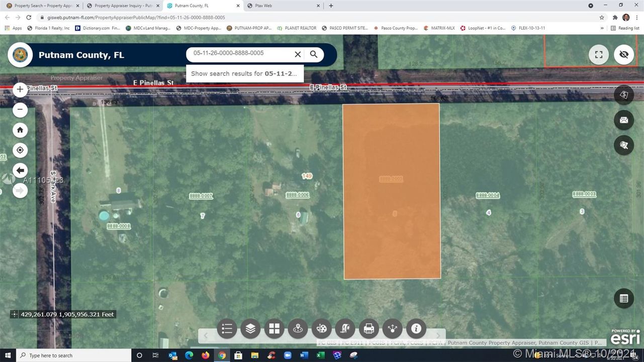Expand the hidden bookmarks overflow chevron
The image size is (644, 362).
602,28
